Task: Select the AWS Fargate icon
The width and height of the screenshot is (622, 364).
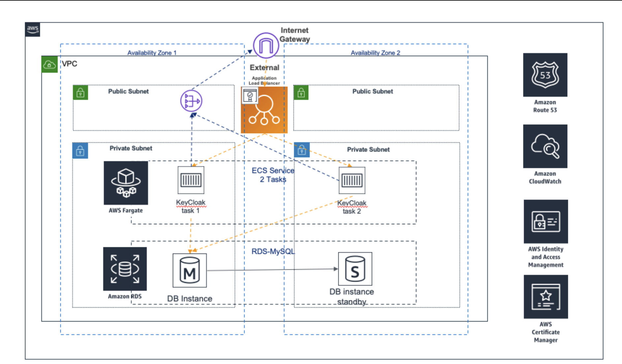Action: pyautogui.click(x=126, y=183)
